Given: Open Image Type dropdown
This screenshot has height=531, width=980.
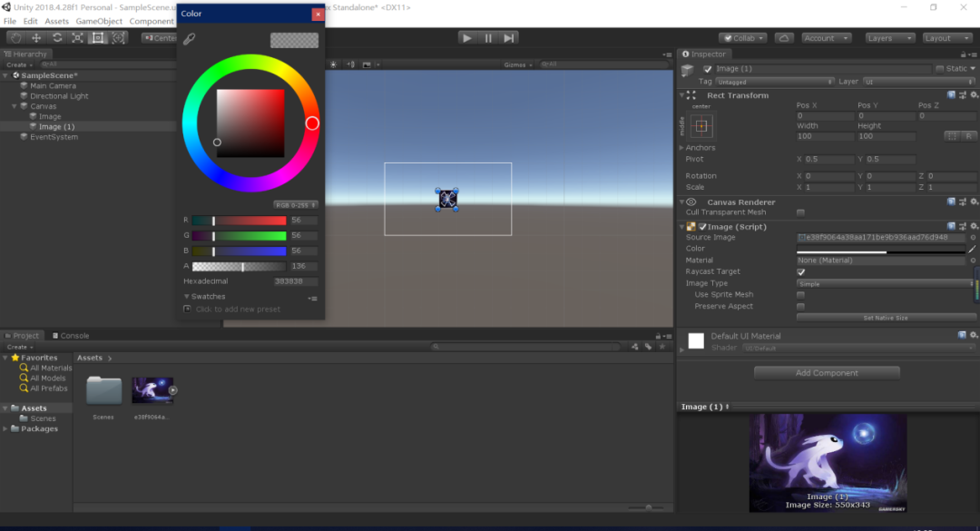Looking at the screenshot, I should (886, 284).
